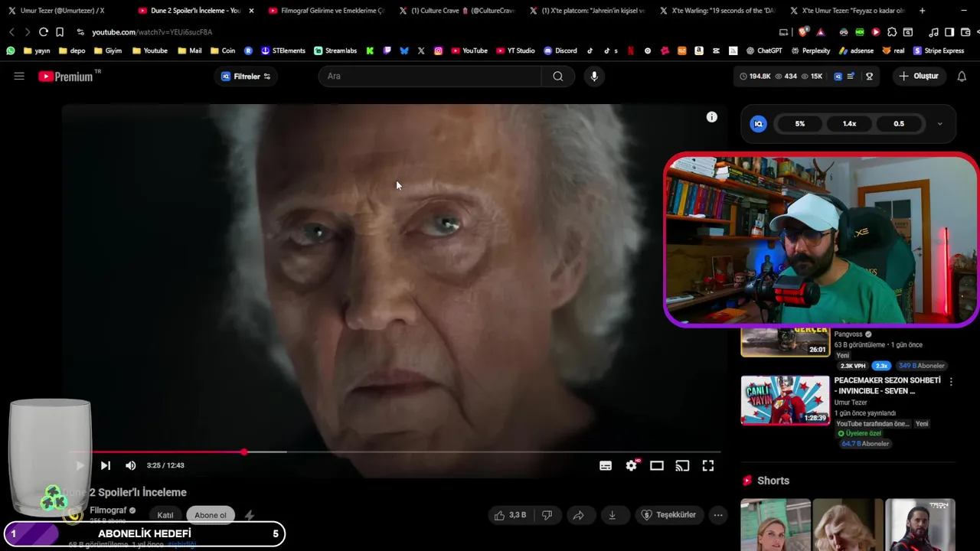
Task: Send thanks via Teşekkürler button
Action: tap(668, 515)
